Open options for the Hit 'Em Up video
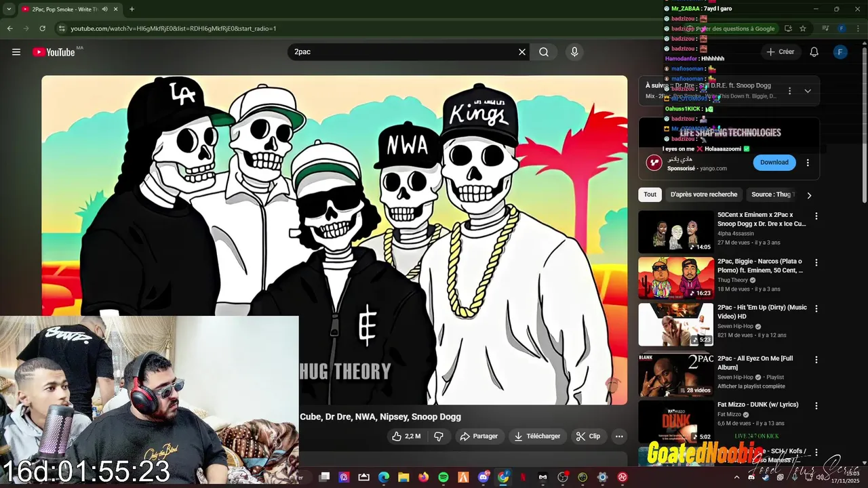 tap(816, 308)
